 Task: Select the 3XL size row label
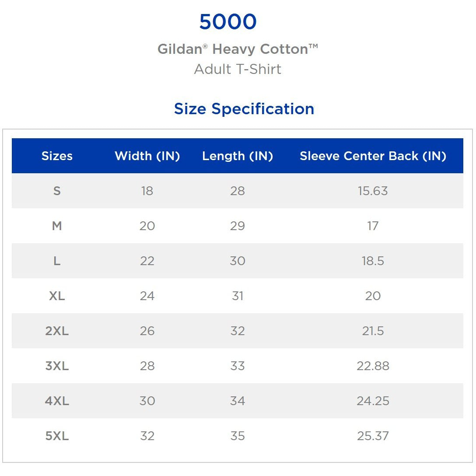[57, 366]
